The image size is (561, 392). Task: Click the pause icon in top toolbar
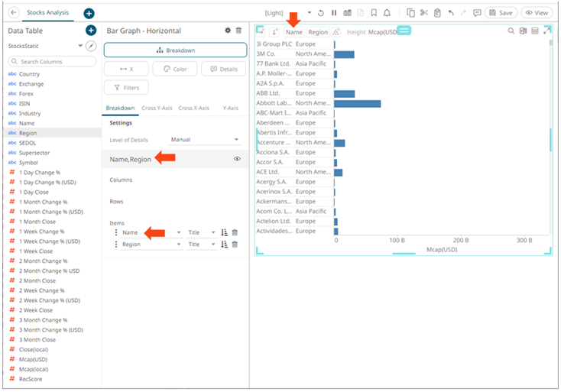[x=334, y=13]
